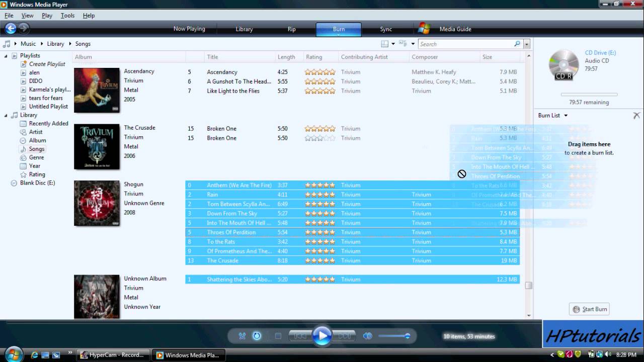Click the Shogun album cover thumbnail
Image resolution: width=644 pixels, height=362 pixels.
click(97, 203)
